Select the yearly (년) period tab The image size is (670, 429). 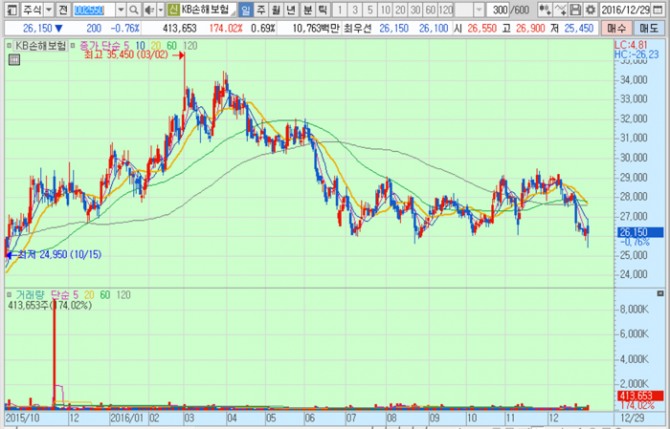click(x=291, y=9)
